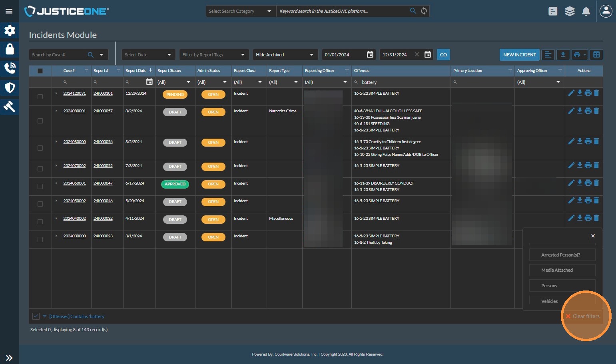Expand the Filter by Report Tags dropdown
Image resolution: width=616 pixels, height=364 pixels.
click(x=213, y=55)
